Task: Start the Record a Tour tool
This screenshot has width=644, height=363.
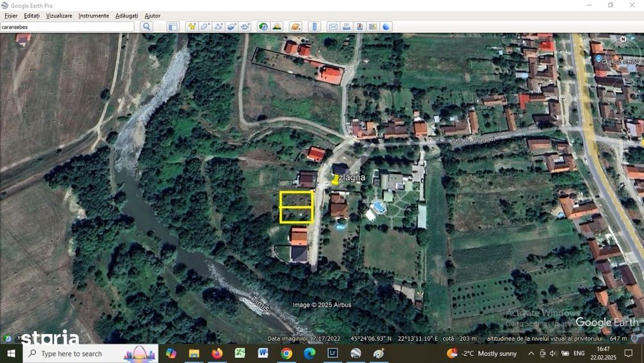Action: point(245,26)
